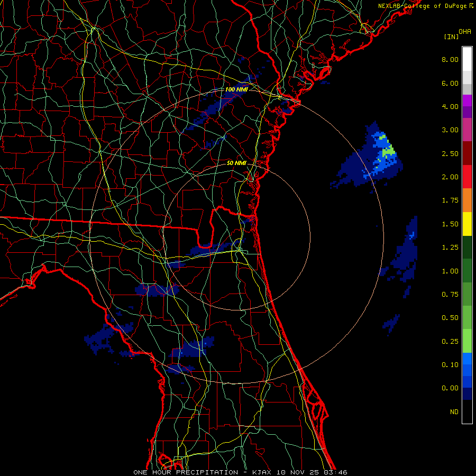Click the 0.25 legend value
The height and width of the screenshot is (476, 476).
coord(450,342)
